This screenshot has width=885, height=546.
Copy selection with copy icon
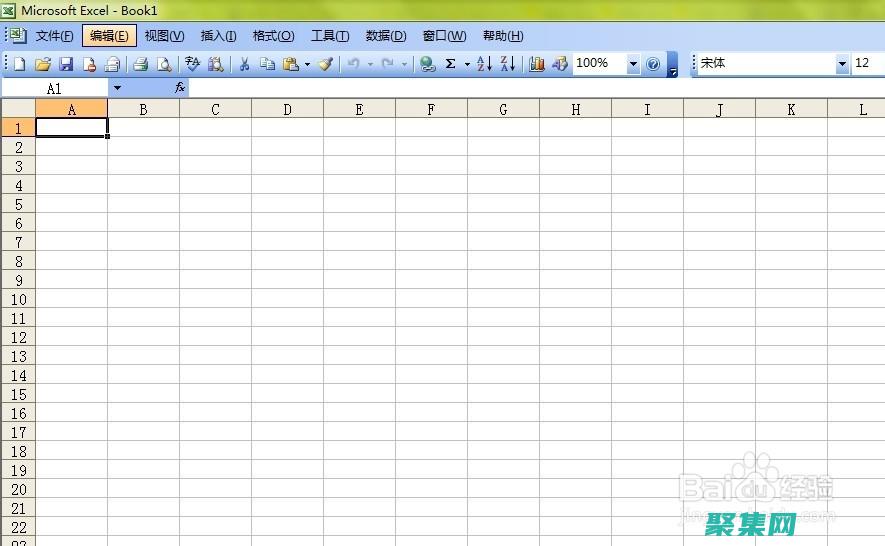click(x=267, y=64)
